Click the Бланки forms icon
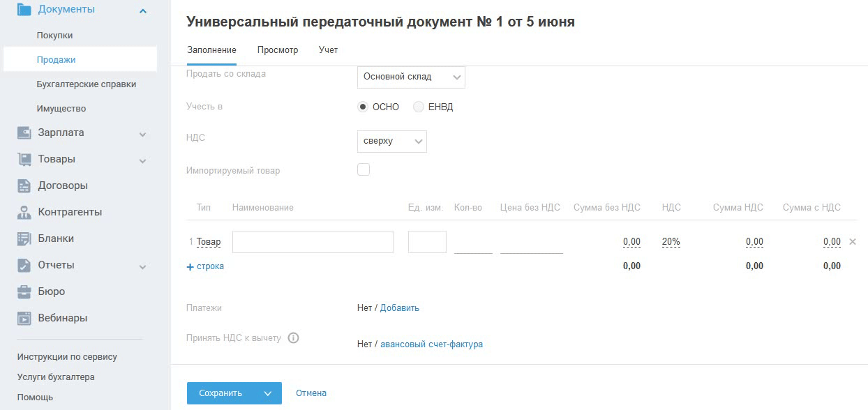868x410 pixels. click(24, 238)
